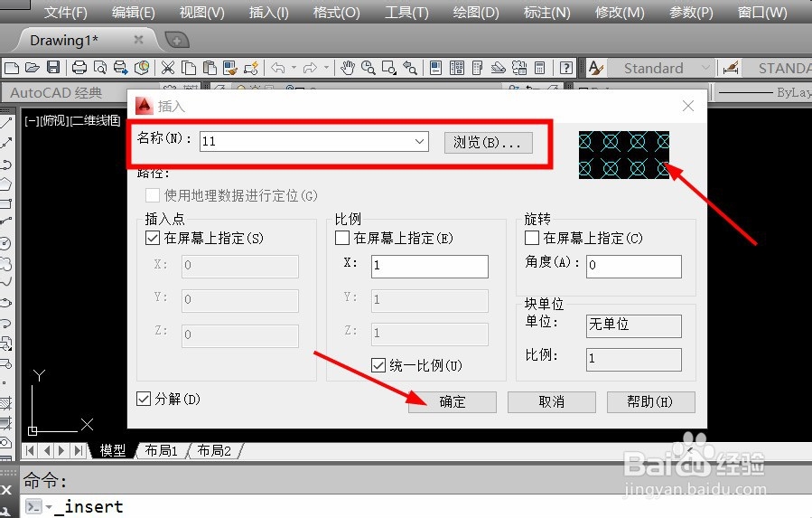Open the Standard text style dropdown

[705, 68]
